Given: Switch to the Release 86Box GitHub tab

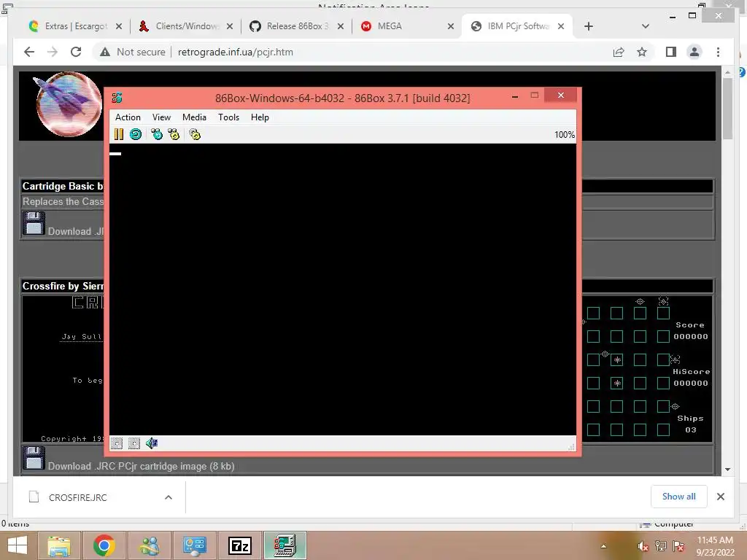Looking at the screenshot, I should pyautogui.click(x=297, y=26).
